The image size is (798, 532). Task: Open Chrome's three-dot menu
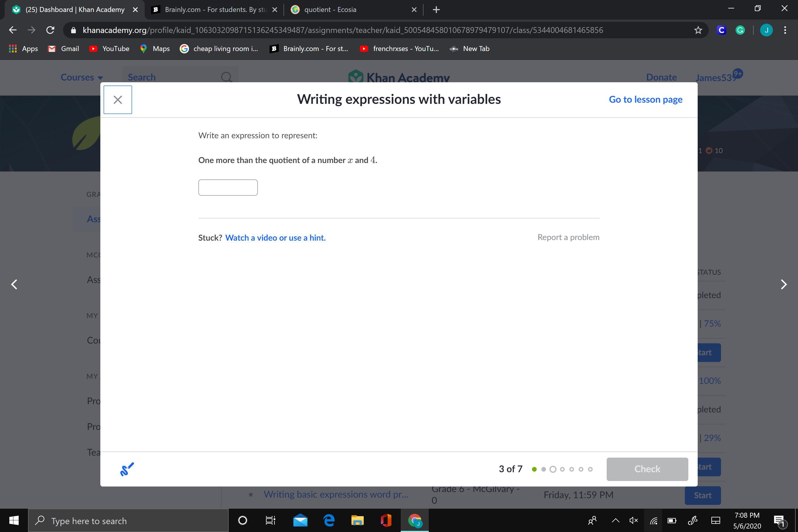pos(785,30)
